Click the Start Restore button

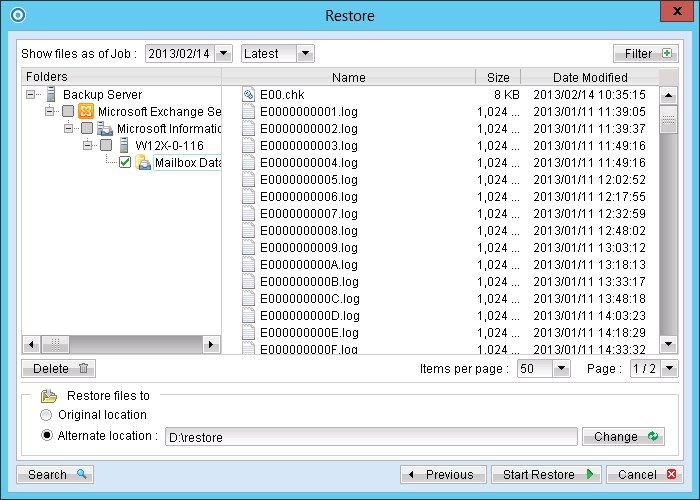click(x=546, y=474)
